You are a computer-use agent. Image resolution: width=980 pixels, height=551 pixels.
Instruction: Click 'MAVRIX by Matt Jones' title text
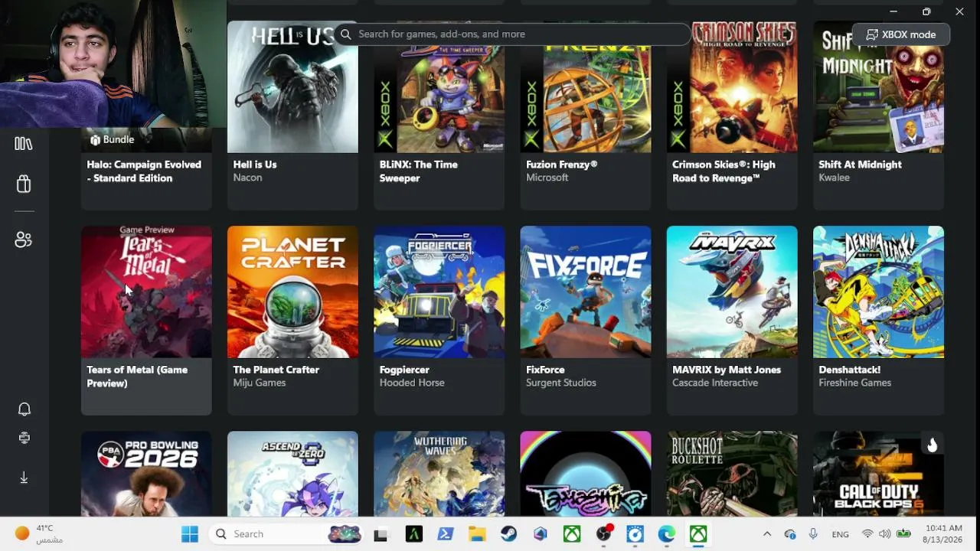point(727,370)
